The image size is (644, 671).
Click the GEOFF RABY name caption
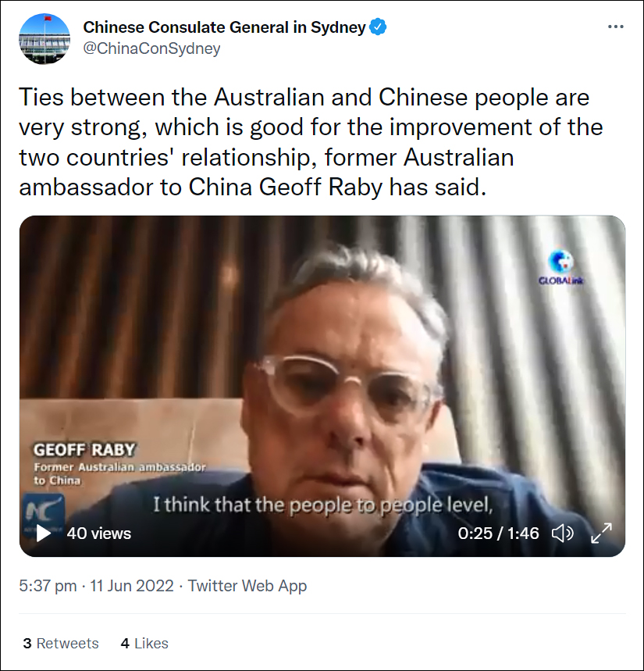tap(84, 450)
